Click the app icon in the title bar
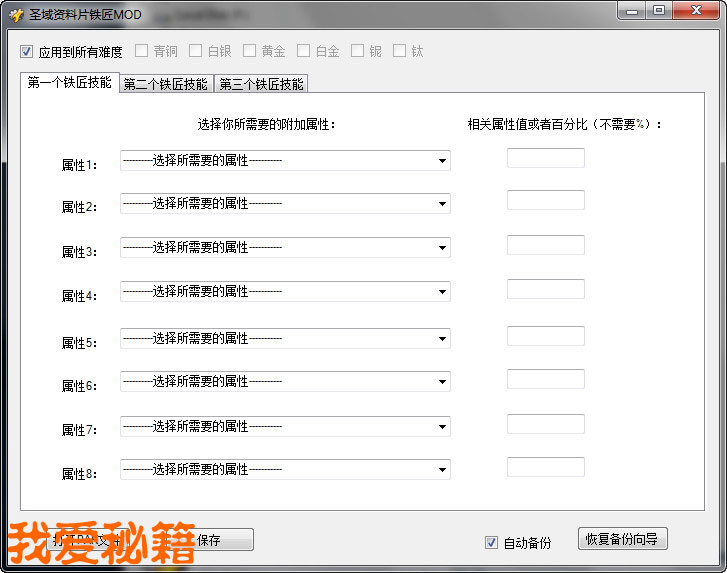 click(16, 15)
